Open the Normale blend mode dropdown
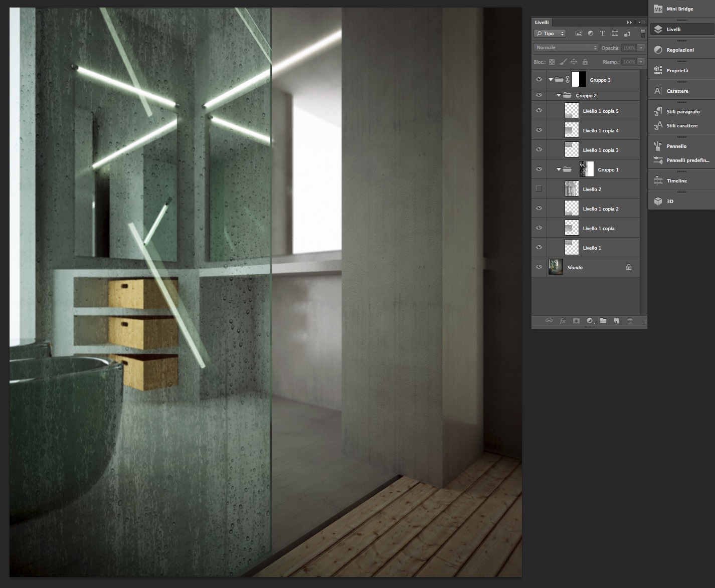 [566, 48]
